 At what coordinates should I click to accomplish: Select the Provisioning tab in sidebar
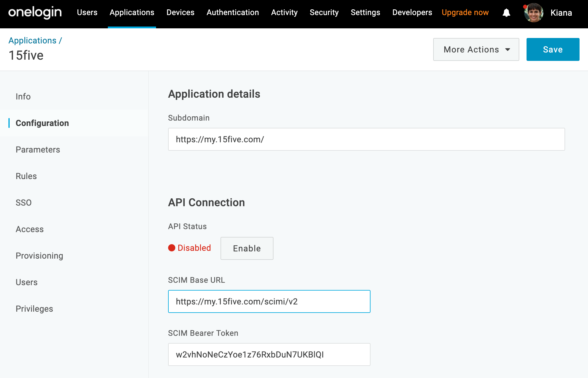39,256
